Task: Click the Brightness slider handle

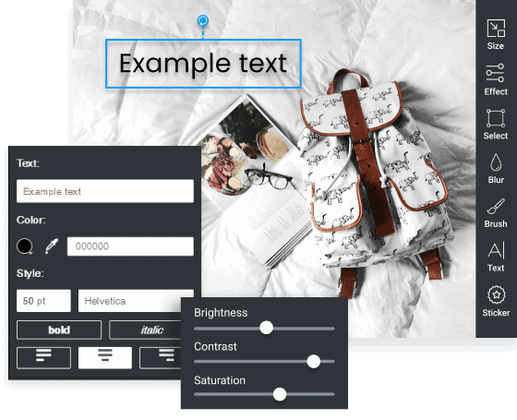Action: [x=266, y=328]
